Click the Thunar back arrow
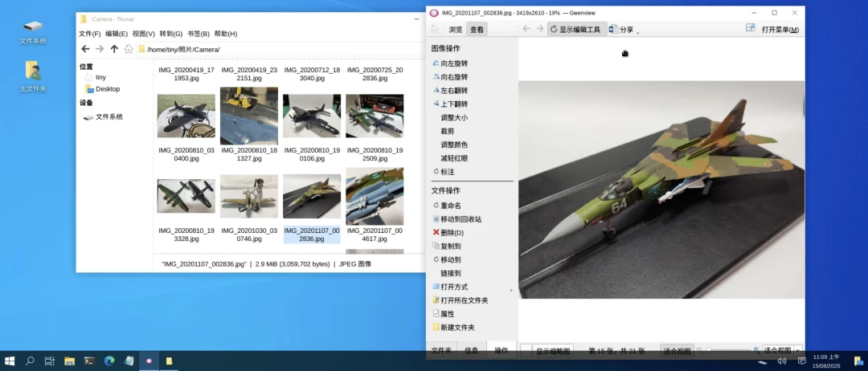Screen dimensions: 868x371 click(x=85, y=49)
